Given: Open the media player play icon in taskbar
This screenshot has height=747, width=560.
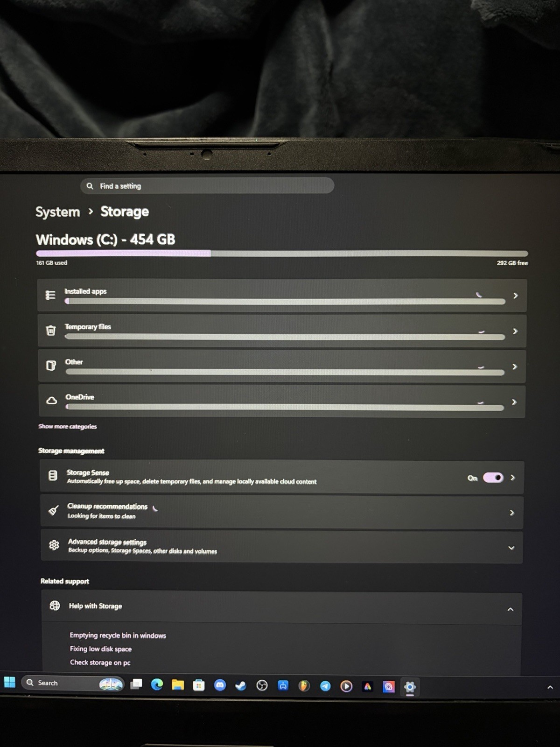Looking at the screenshot, I should click(x=346, y=686).
